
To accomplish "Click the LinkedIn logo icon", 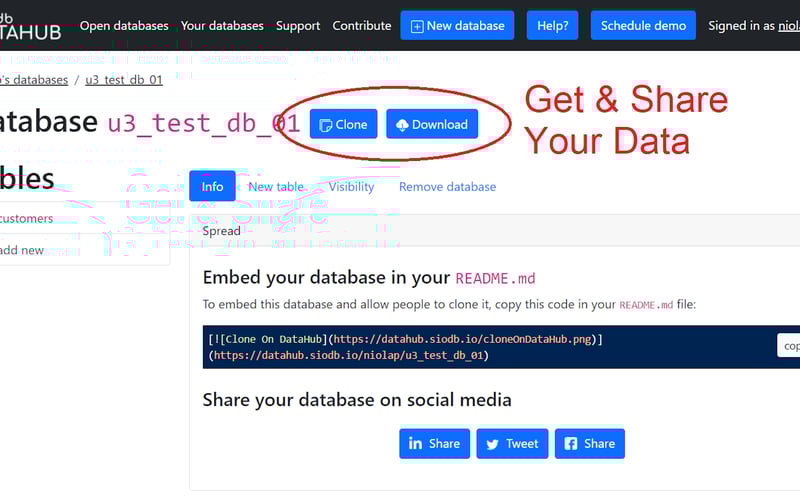I will click(x=415, y=443).
